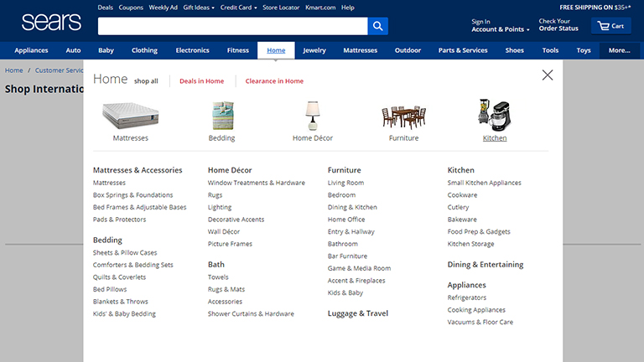Open the More navigation menu
The height and width of the screenshot is (362, 644).
click(x=621, y=50)
